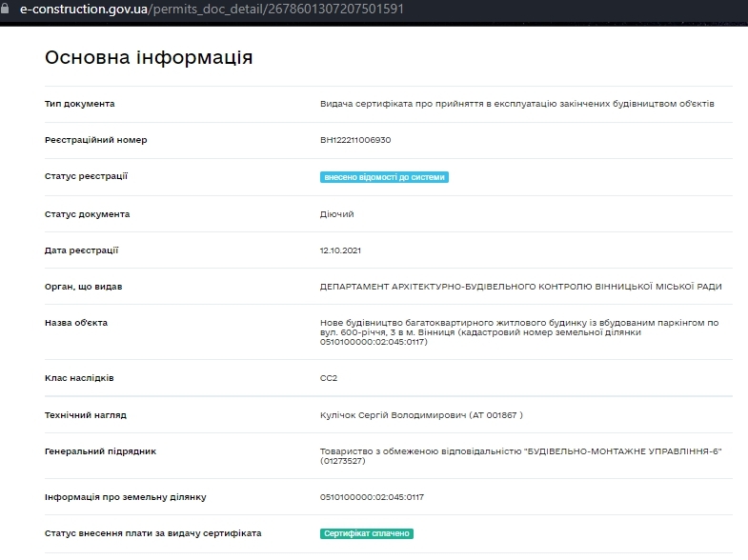Click the 'Основна інформація' heading
748x560 pixels.
149,57
